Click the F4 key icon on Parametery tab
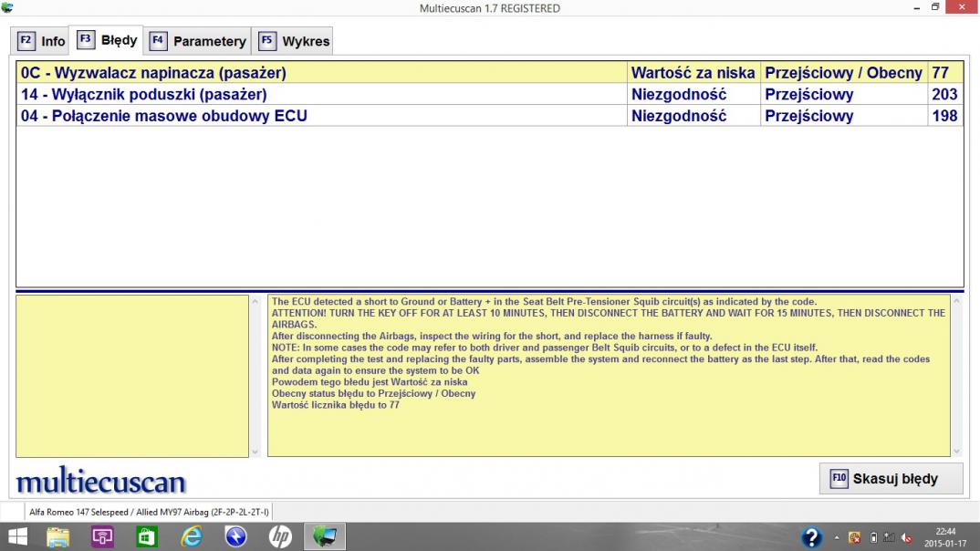Screen dimensions: 980x551 [158, 41]
